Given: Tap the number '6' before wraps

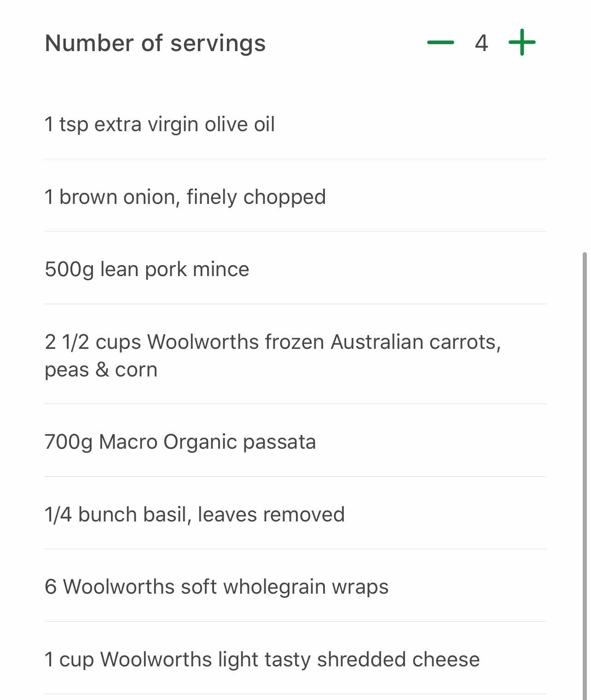Looking at the screenshot, I should click(x=51, y=587).
